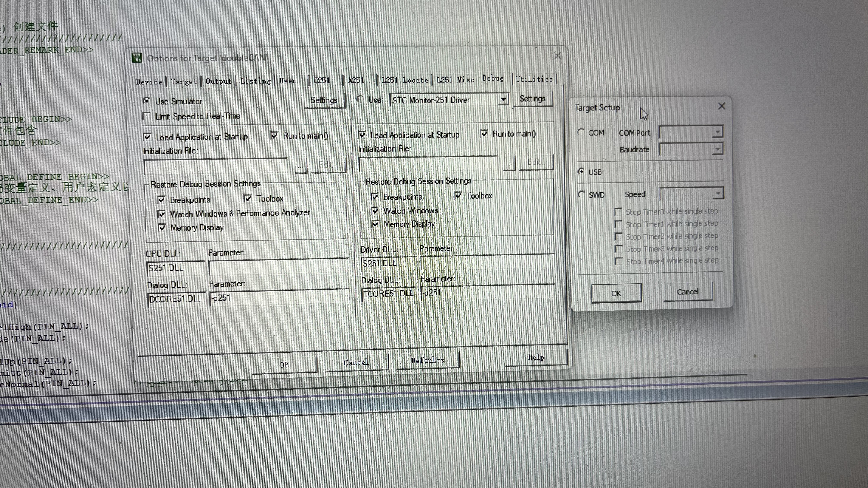The image size is (868, 488).
Task: Open the STC Monitor-251 Driver dropdown
Action: (x=503, y=99)
